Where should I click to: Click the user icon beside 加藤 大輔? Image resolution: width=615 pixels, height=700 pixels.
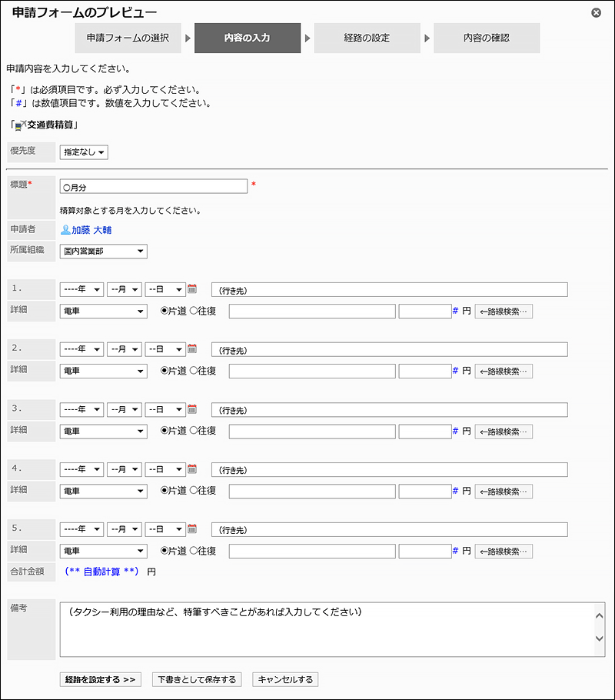click(65, 229)
